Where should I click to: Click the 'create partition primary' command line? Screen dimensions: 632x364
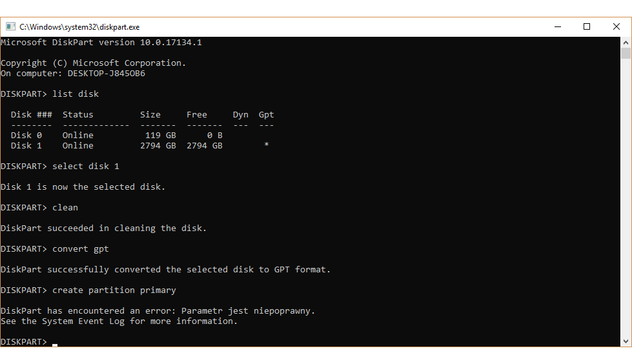click(x=88, y=290)
